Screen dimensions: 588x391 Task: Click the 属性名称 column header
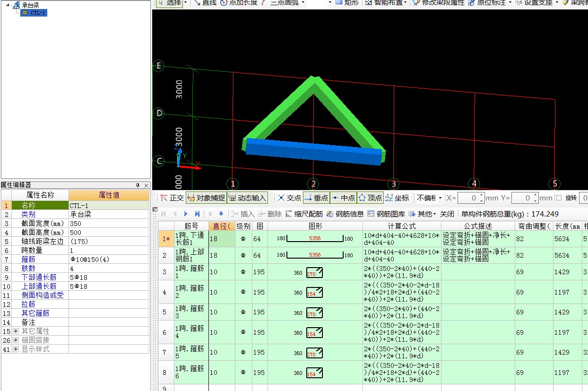pos(40,195)
